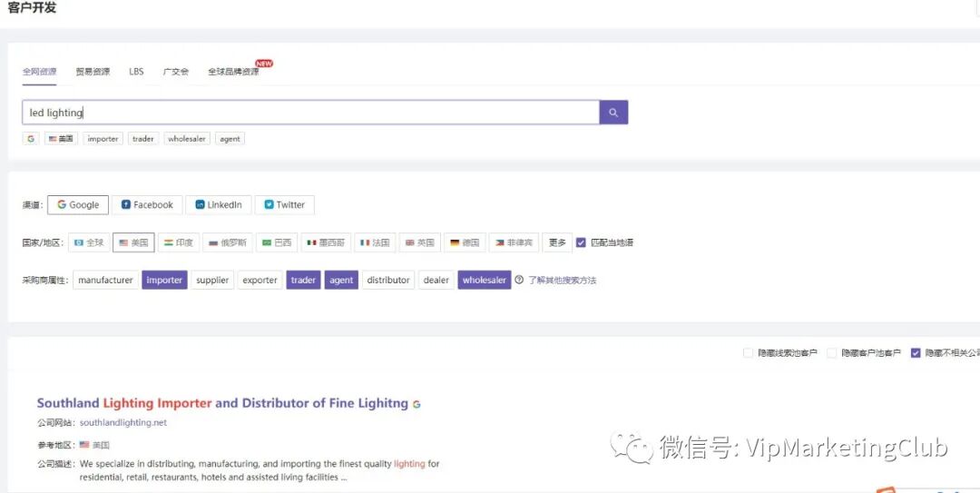Click the trader tag below search box

(x=143, y=139)
